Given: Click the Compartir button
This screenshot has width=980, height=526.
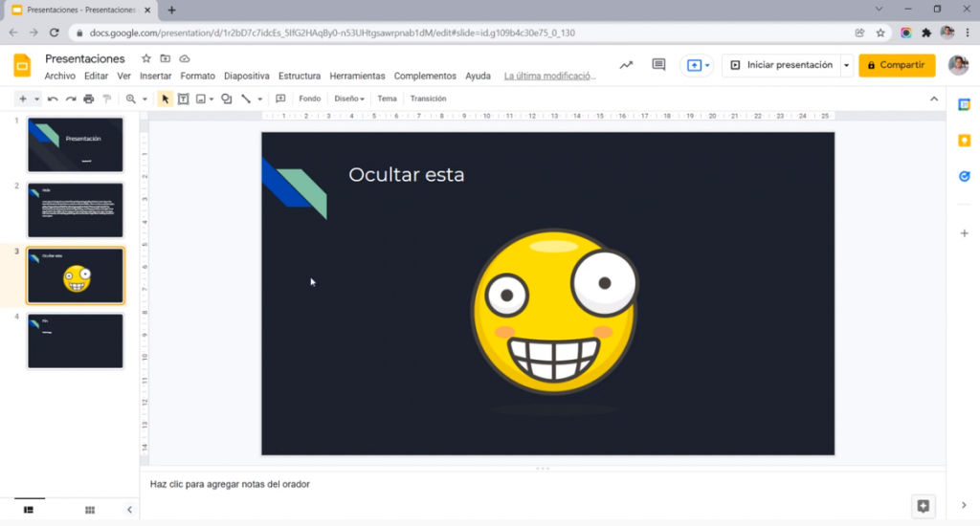Looking at the screenshot, I should tap(896, 65).
